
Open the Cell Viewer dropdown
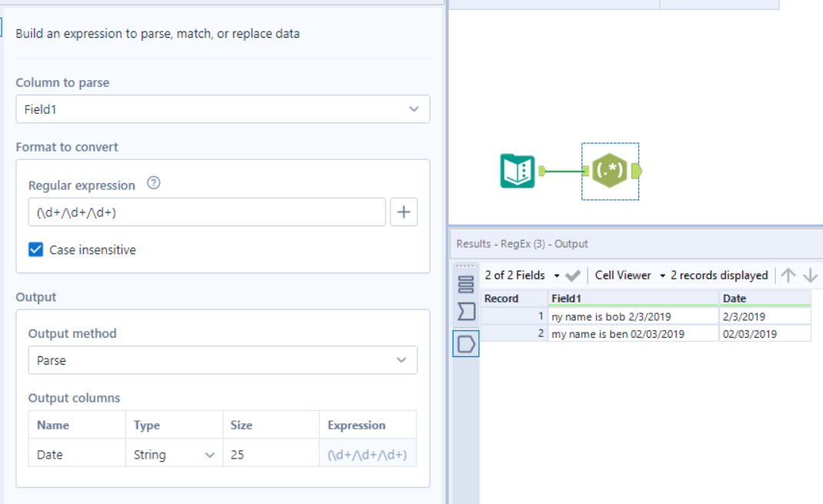pos(662,275)
